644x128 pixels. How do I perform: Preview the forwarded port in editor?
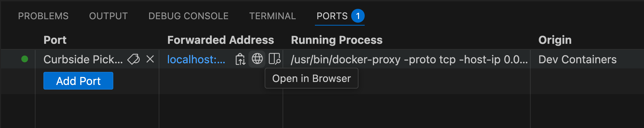[274, 59]
